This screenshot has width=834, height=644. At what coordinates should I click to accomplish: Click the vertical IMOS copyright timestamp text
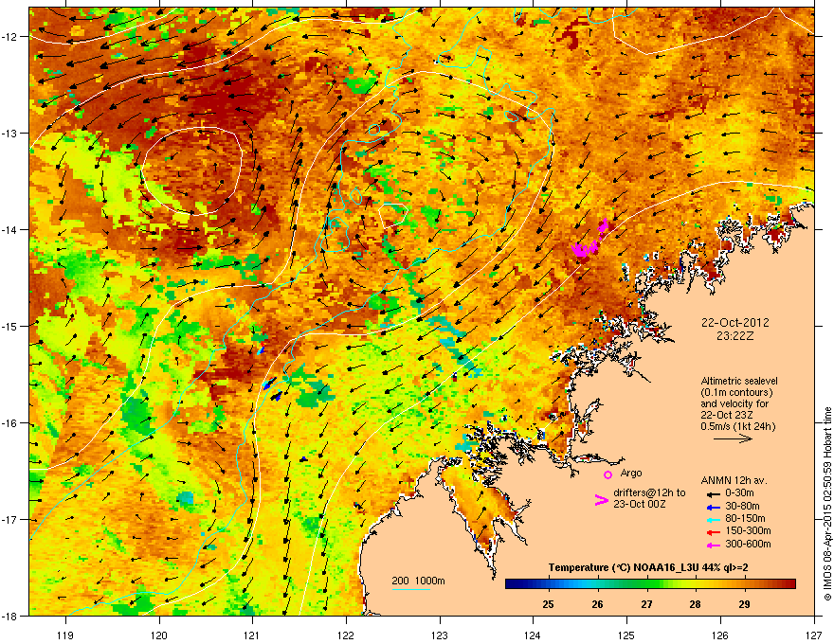click(827, 504)
